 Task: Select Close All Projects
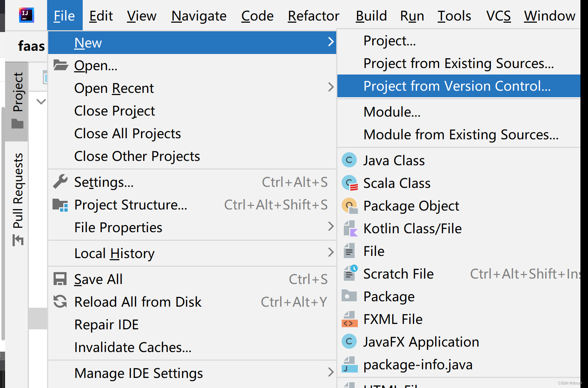pos(127,134)
